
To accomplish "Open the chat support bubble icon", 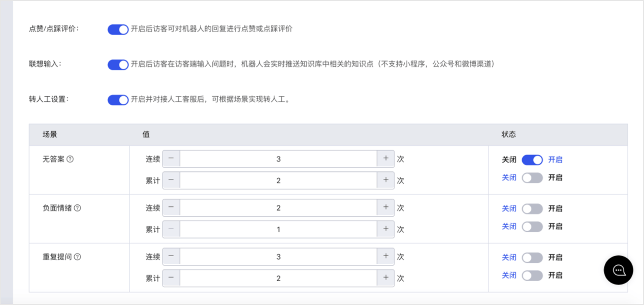I will (618, 270).
